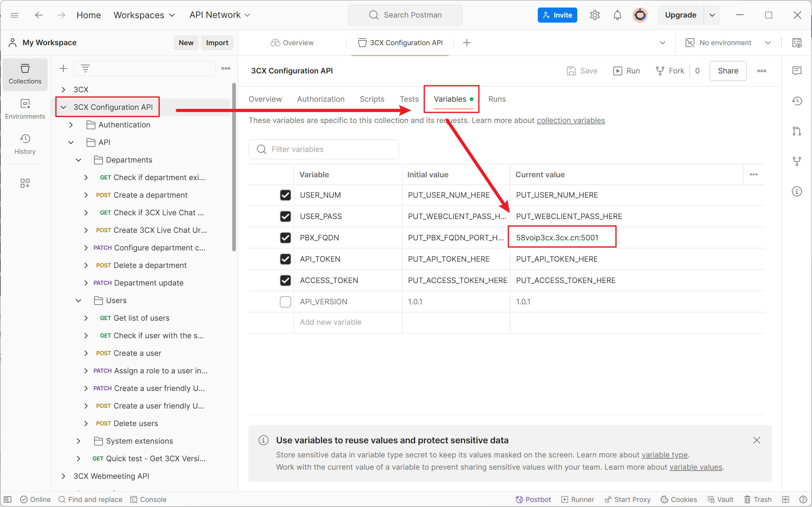Open the collection variables link

click(x=571, y=120)
